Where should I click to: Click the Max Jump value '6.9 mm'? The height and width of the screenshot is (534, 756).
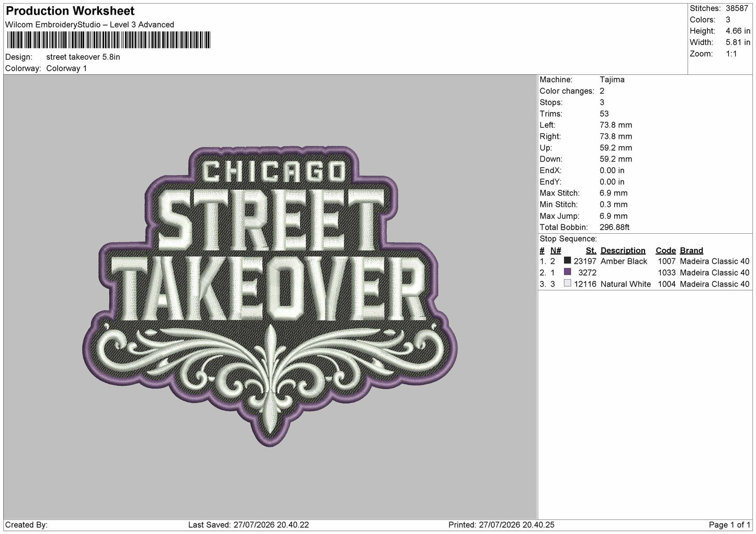(x=614, y=216)
